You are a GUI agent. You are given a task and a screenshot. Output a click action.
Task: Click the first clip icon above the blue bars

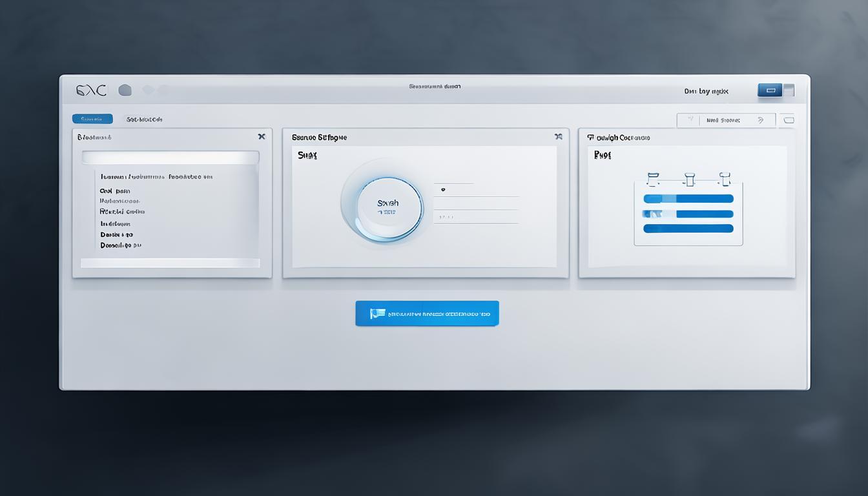652,178
